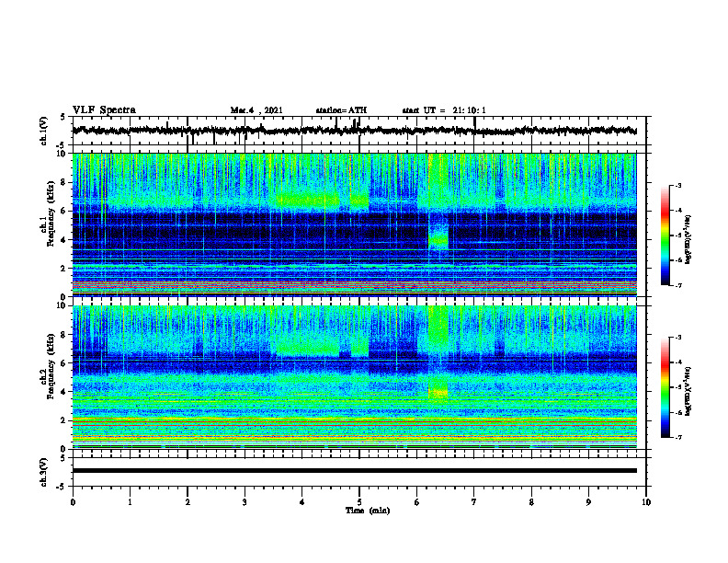
Task: Click the "ch.1(V)" waveform axis label
Action: click(44, 131)
